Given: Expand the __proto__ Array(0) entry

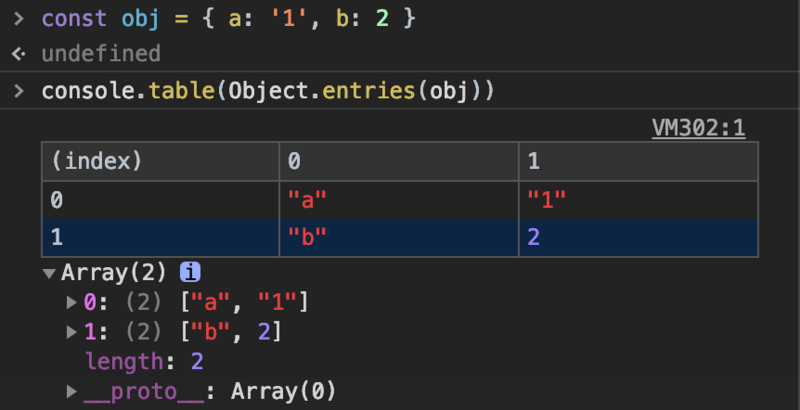Looking at the screenshot, I should pos(72,392).
